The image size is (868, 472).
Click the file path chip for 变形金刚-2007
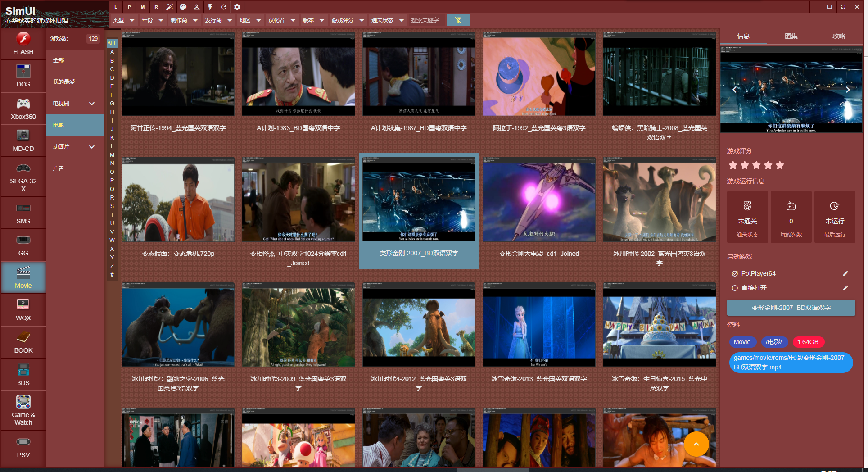click(x=791, y=363)
